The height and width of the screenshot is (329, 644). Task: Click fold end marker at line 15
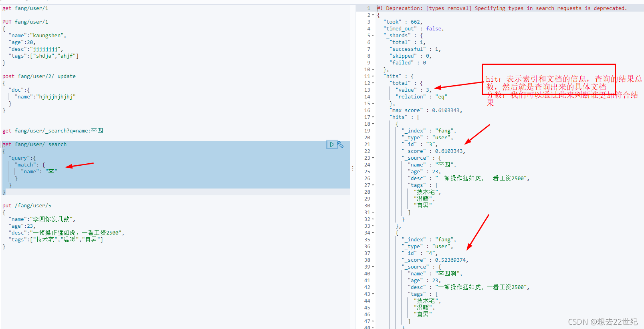tap(373, 104)
